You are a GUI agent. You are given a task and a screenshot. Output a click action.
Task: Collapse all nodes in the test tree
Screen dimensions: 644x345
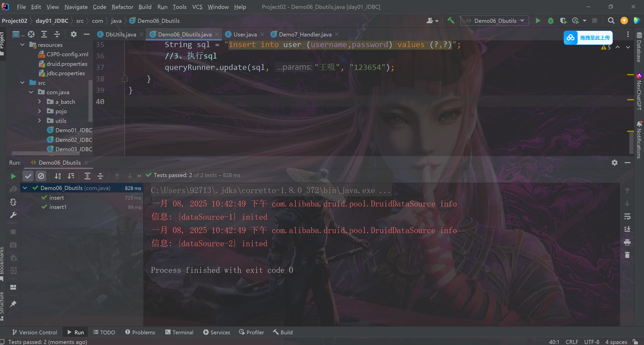click(x=100, y=176)
